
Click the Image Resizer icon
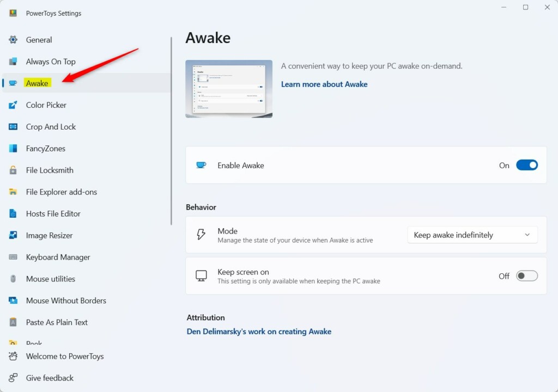(x=13, y=235)
